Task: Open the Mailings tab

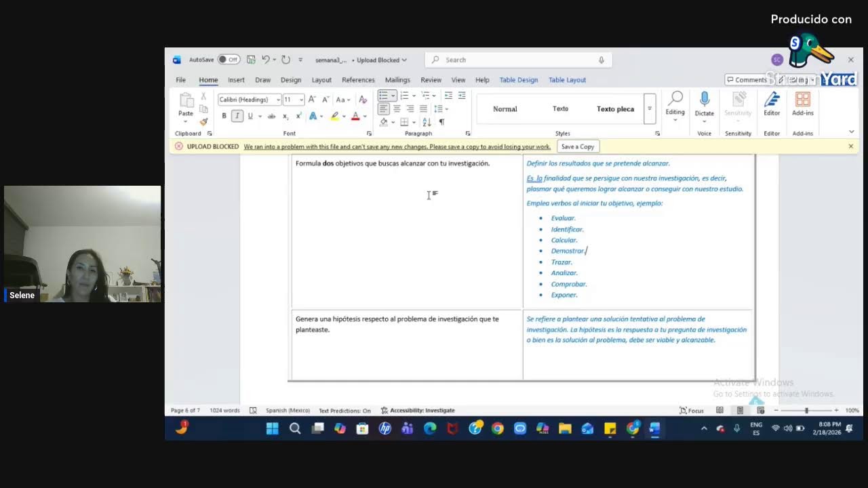Action: pyautogui.click(x=397, y=80)
